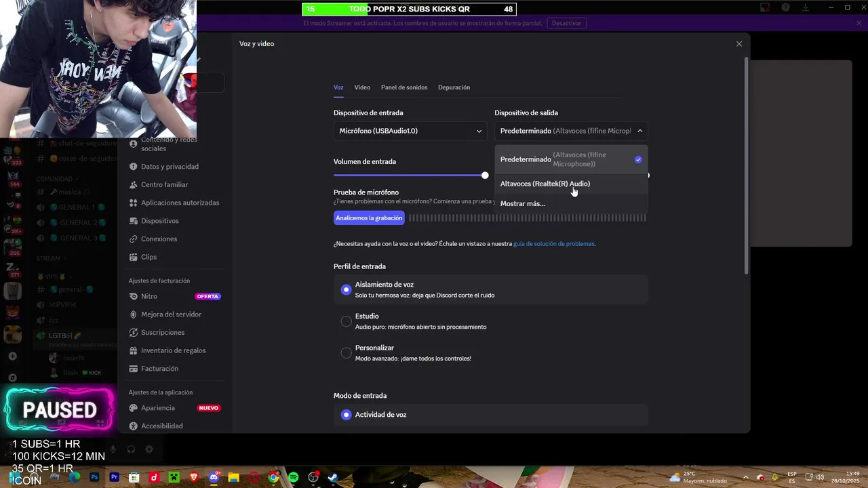Viewport: 868px width, 488px height.
Task: Open Minecraft from the taskbar
Action: click(x=174, y=477)
